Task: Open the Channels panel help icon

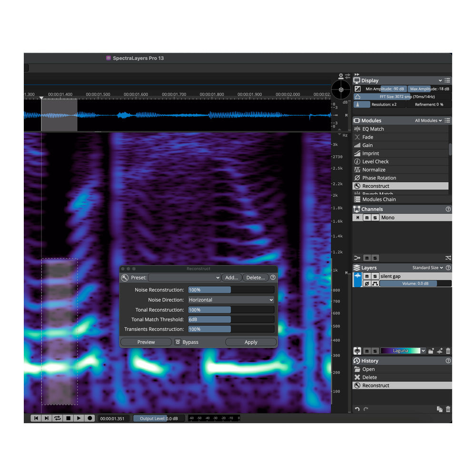Action: pos(448,209)
